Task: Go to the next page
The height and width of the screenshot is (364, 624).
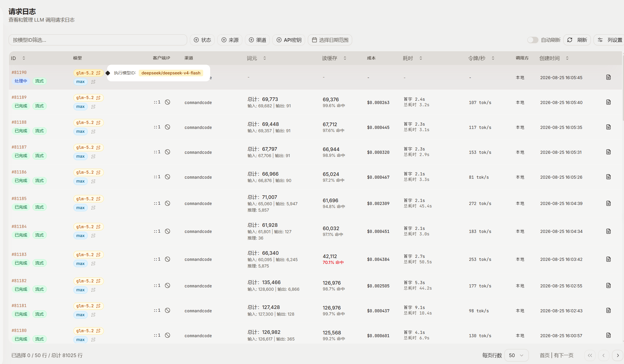Action: (x=618, y=355)
